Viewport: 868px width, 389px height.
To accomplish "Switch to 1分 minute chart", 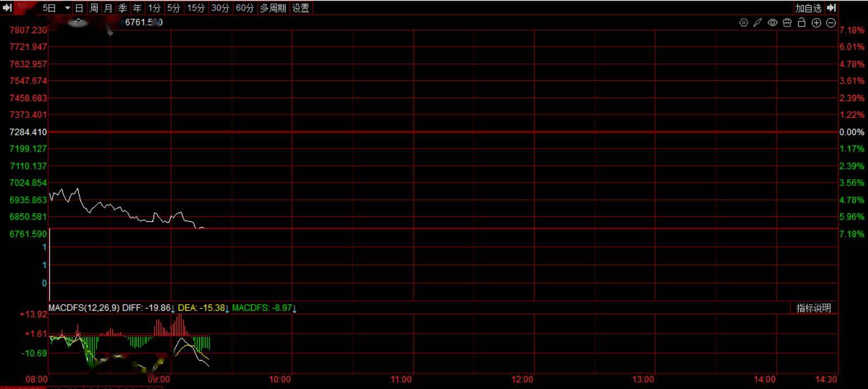I will click(154, 8).
